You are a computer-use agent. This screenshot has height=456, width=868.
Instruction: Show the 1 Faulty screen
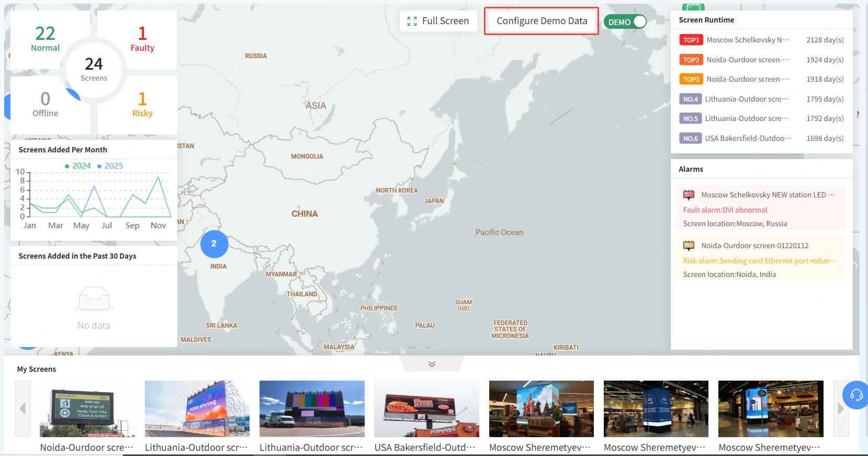[x=142, y=39]
